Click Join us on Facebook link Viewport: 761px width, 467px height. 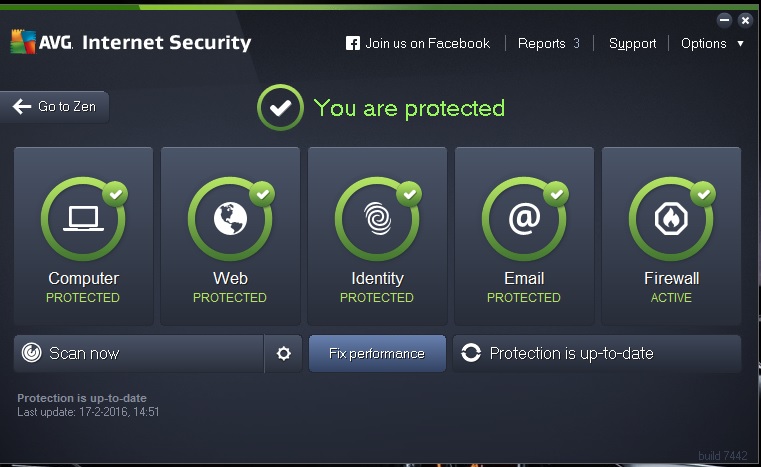pyautogui.click(x=427, y=43)
